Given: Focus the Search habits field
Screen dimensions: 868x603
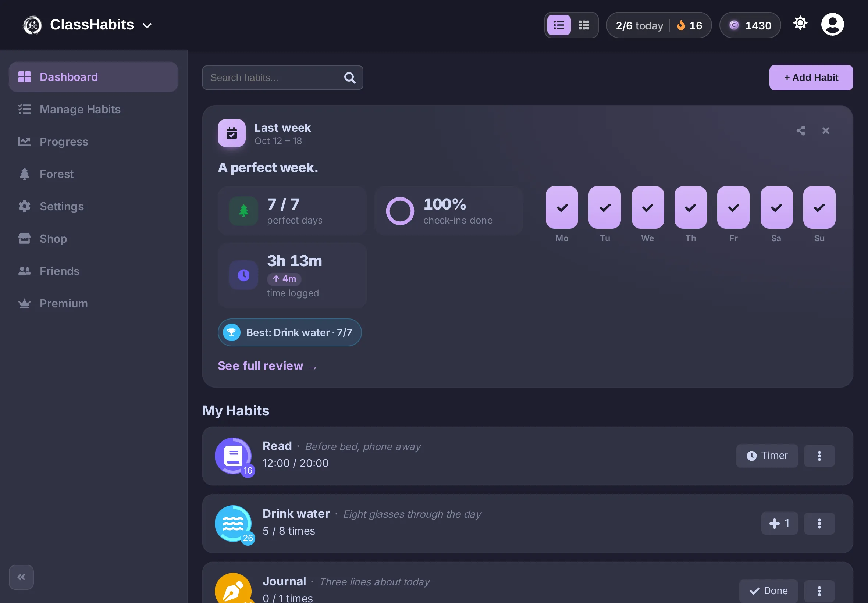Looking at the screenshot, I should tap(282, 78).
